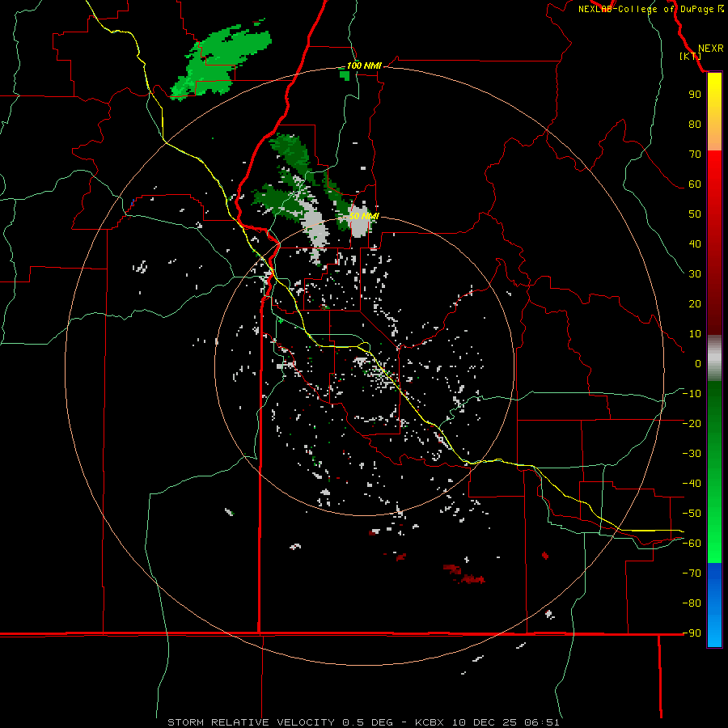728x728 pixels.
Task: Click the 60 value on the velocity scale
Action: point(695,184)
